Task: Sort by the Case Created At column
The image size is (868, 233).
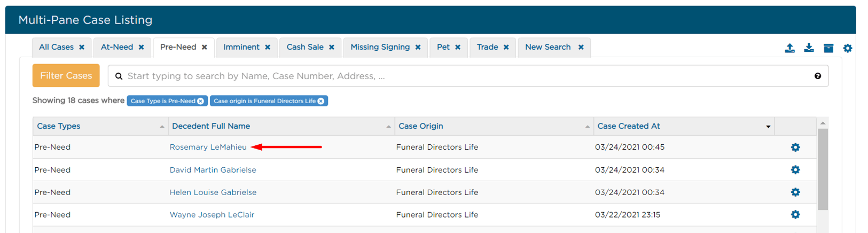Action: (x=629, y=126)
